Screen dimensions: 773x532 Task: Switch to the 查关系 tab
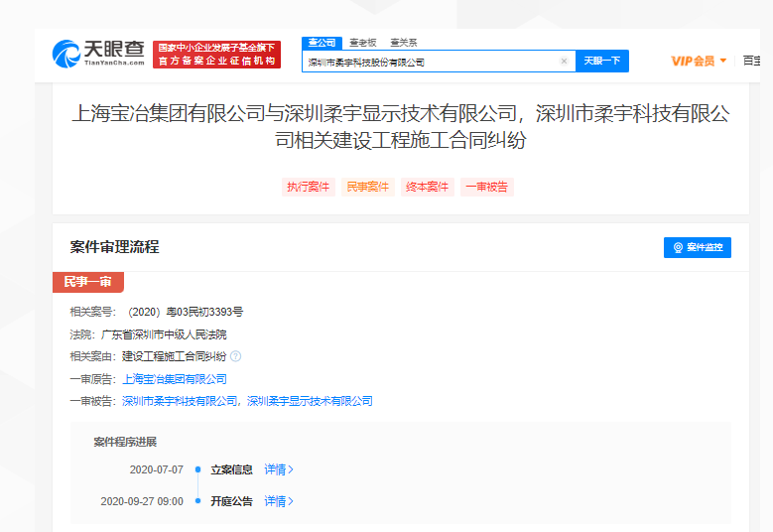(404, 43)
